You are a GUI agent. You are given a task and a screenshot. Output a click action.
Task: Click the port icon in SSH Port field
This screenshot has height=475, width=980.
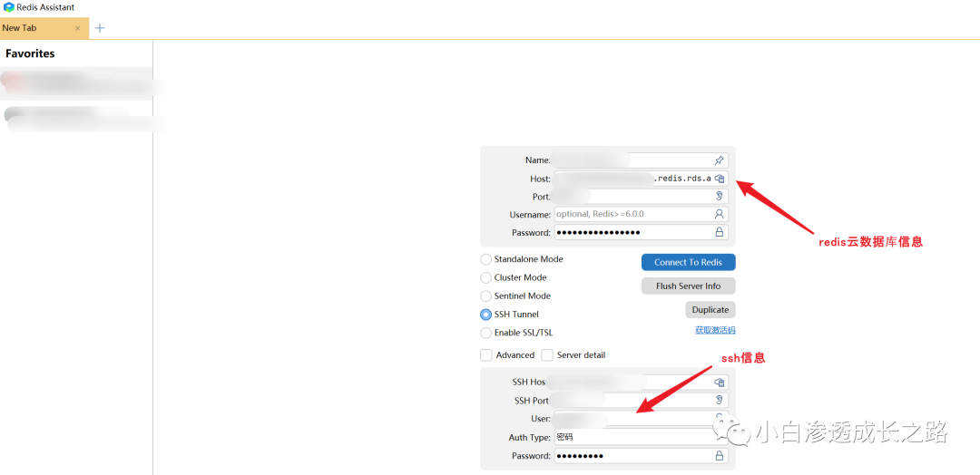[719, 400]
